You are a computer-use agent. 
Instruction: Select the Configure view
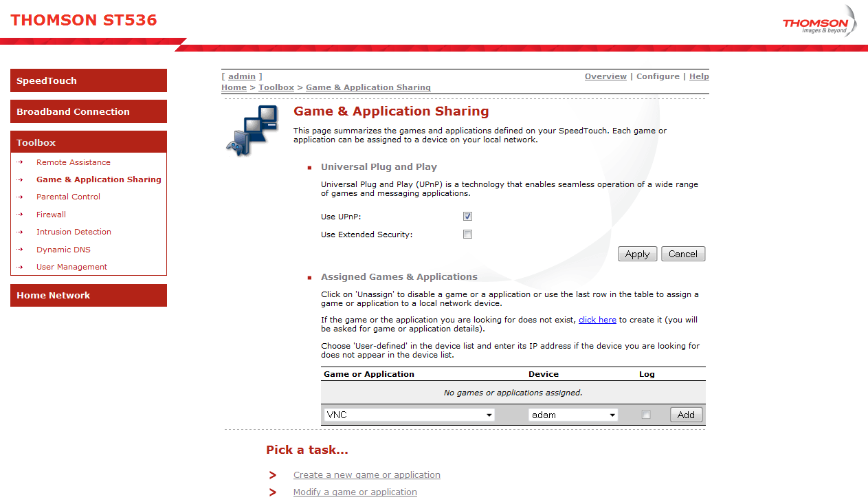tap(658, 76)
